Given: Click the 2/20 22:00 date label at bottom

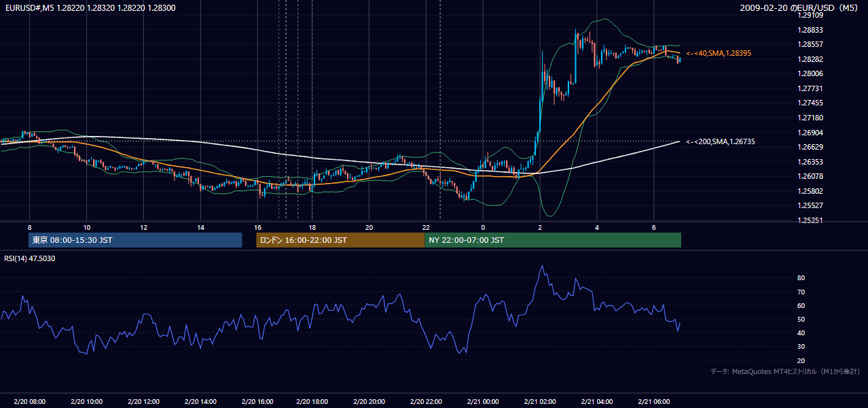Looking at the screenshot, I should (426, 401).
